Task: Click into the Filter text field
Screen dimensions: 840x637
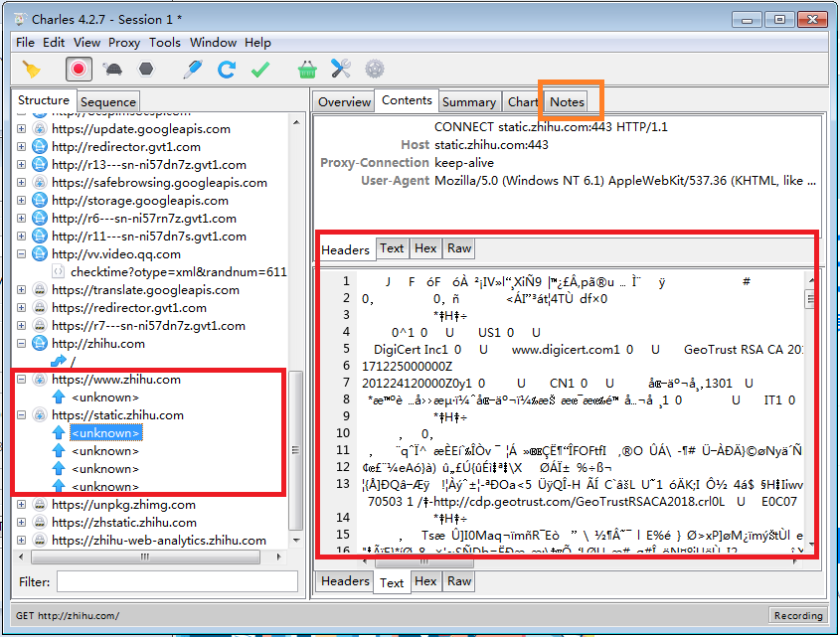Action: (177, 581)
